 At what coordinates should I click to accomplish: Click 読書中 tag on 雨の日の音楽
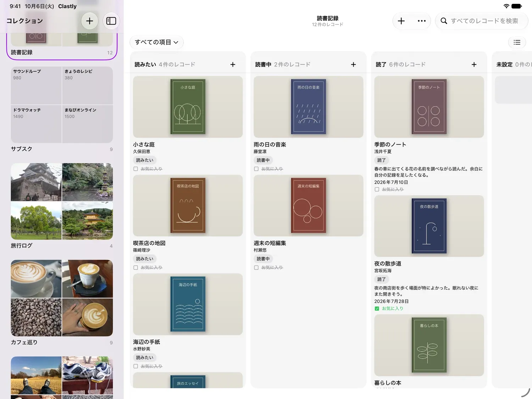263,160
